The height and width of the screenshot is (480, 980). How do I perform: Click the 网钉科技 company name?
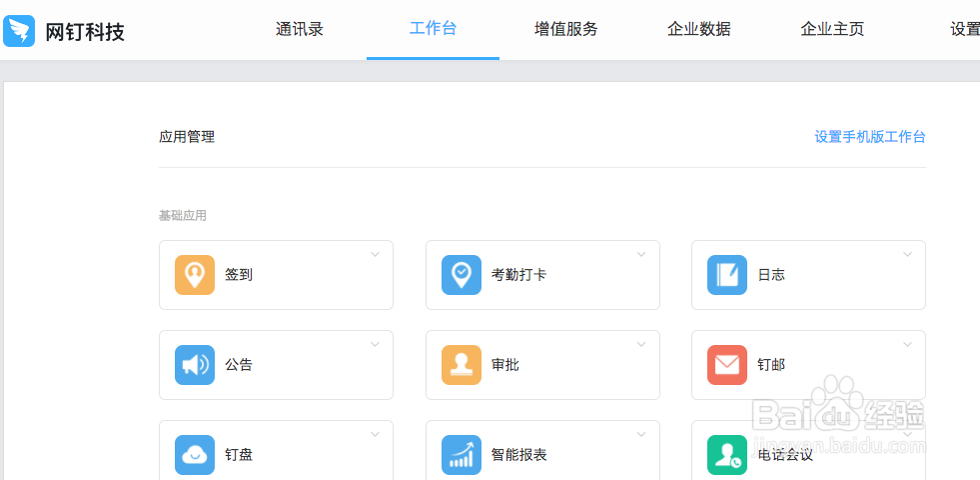[85, 31]
